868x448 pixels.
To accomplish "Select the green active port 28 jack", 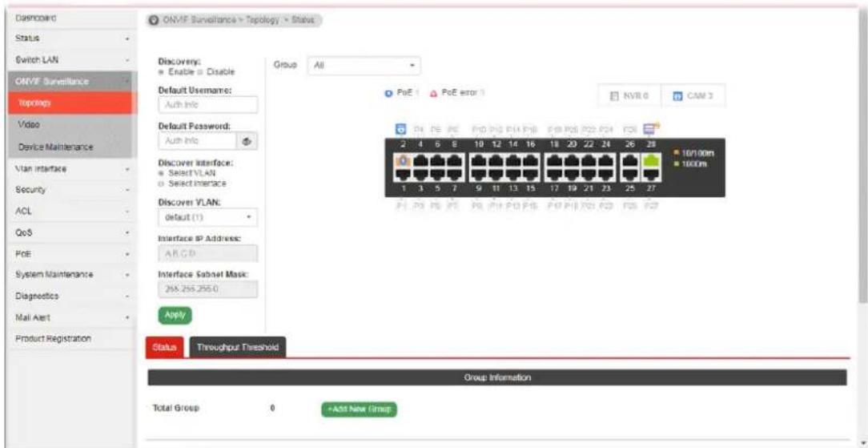I will pos(650,160).
